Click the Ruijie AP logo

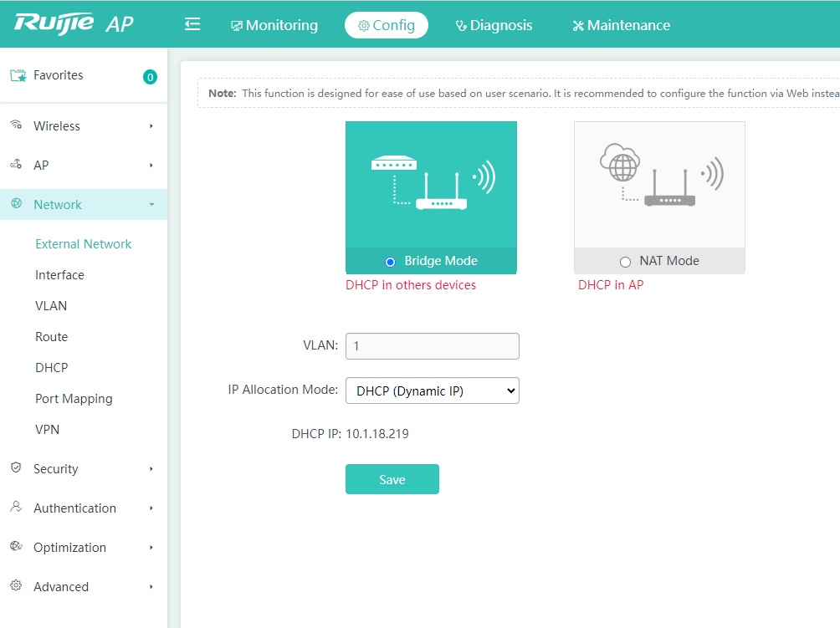pyautogui.click(x=74, y=23)
